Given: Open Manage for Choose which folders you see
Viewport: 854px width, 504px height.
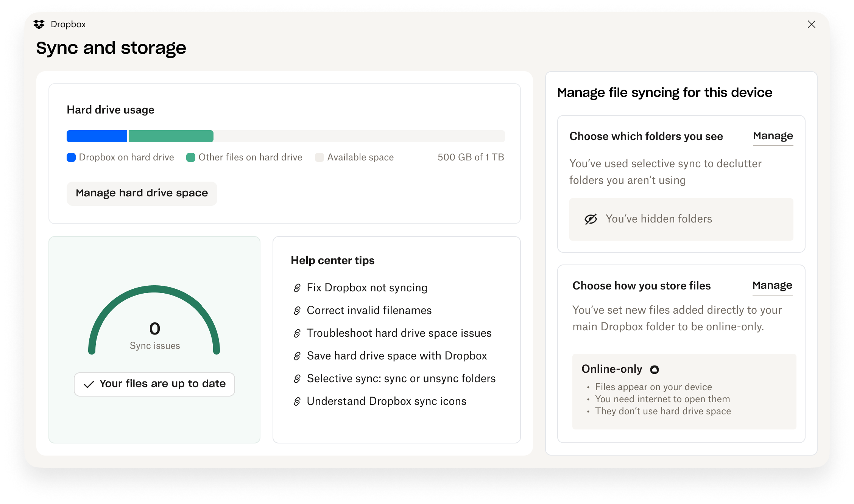Looking at the screenshot, I should (x=773, y=136).
